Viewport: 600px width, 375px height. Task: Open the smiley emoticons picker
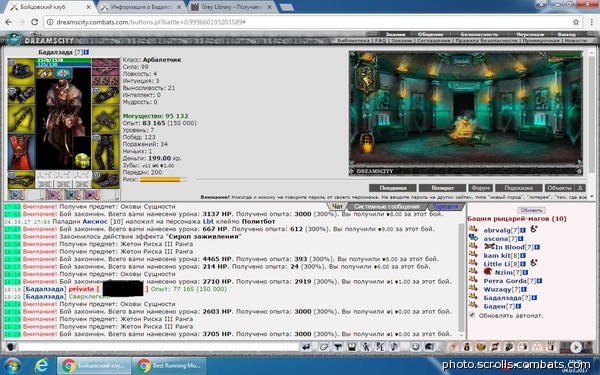click(415, 347)
